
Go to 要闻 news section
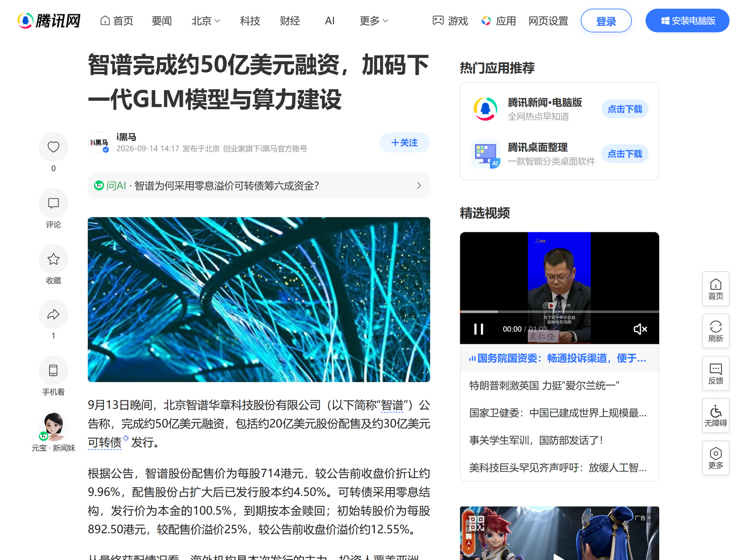coord(162,21)
